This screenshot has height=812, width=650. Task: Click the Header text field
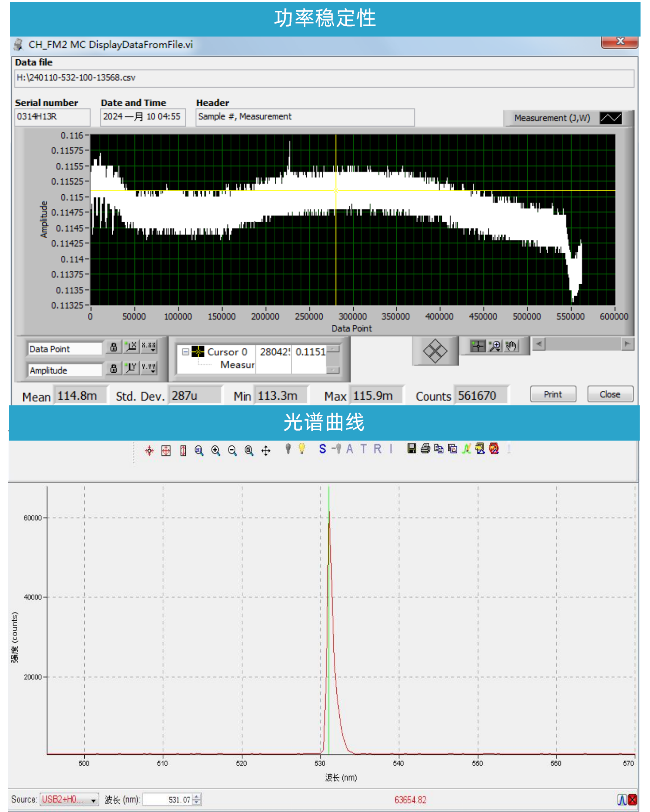coord(305,117)
